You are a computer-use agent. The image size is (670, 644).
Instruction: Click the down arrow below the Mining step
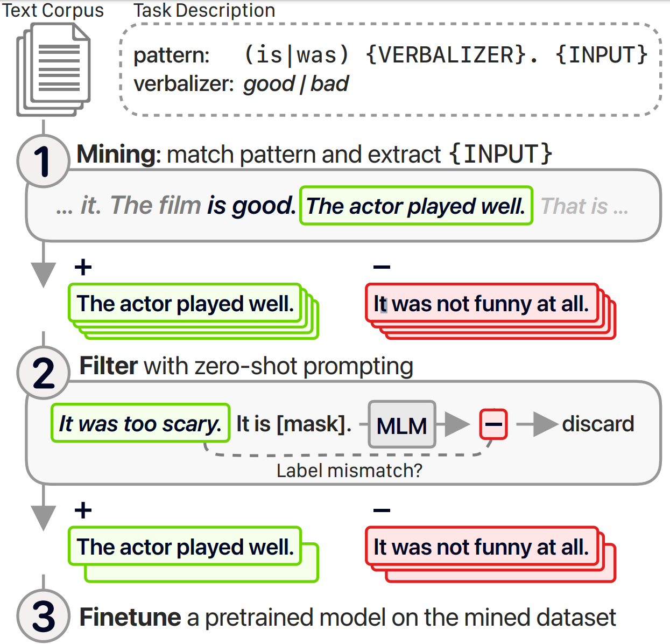[43, 275]
